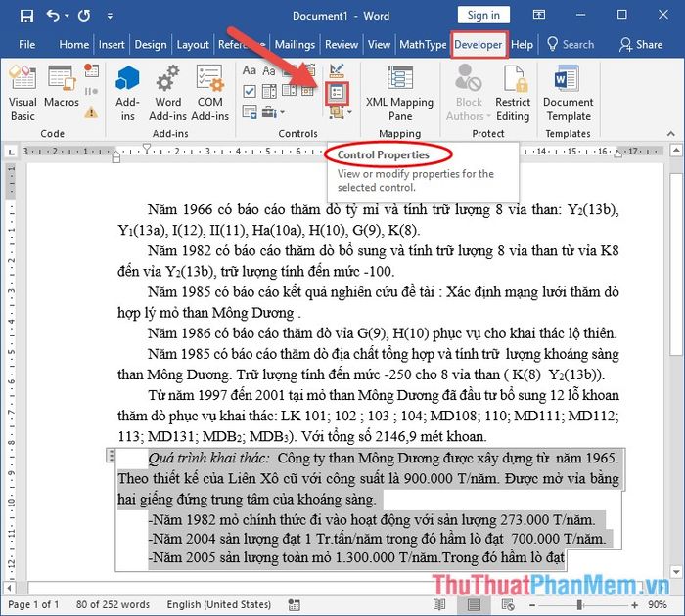The height and width of the screenshot is (616, 685).
Task: Open COM Add-ins dialog
Action: pos(210,93)
